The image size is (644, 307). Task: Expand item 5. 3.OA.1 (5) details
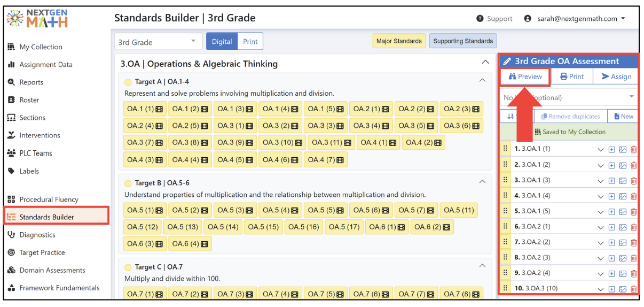(601, 212)
